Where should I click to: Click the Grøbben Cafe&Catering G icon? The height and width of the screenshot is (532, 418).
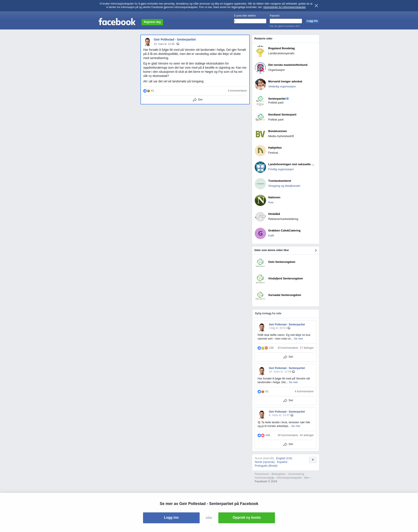coord(260,233)
